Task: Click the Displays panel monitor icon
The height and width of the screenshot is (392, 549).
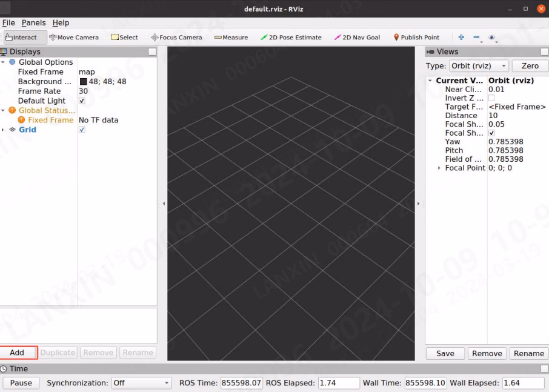Action: pos(4,51)
